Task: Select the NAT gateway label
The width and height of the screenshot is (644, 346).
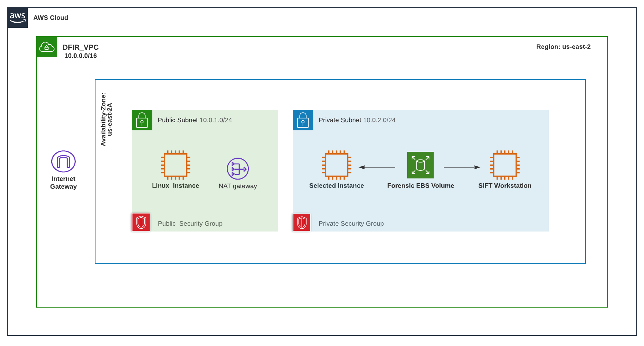Action: pos(238,186)
